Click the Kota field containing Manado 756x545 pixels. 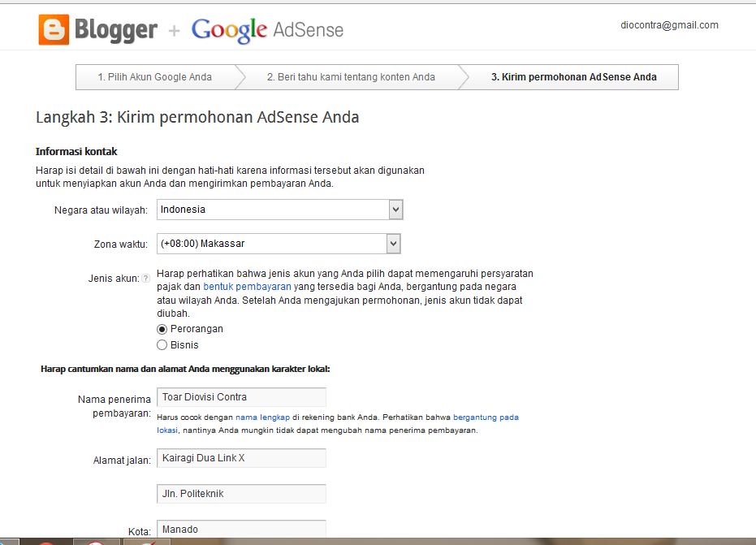click(241, 529)
